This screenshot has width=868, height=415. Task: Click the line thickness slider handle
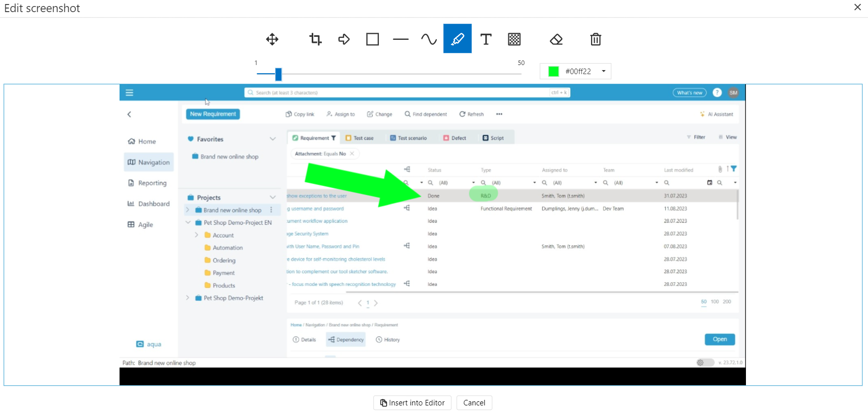point(278,74)
